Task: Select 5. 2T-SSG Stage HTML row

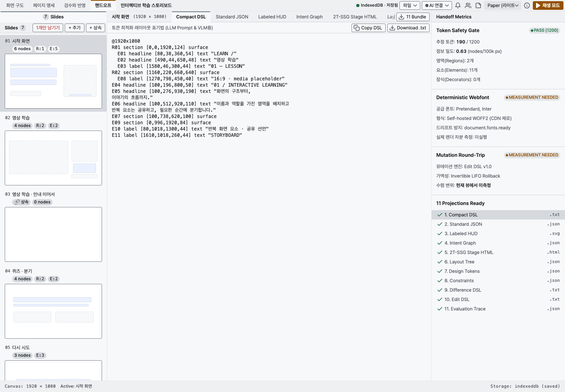Action: coord(498,252)
